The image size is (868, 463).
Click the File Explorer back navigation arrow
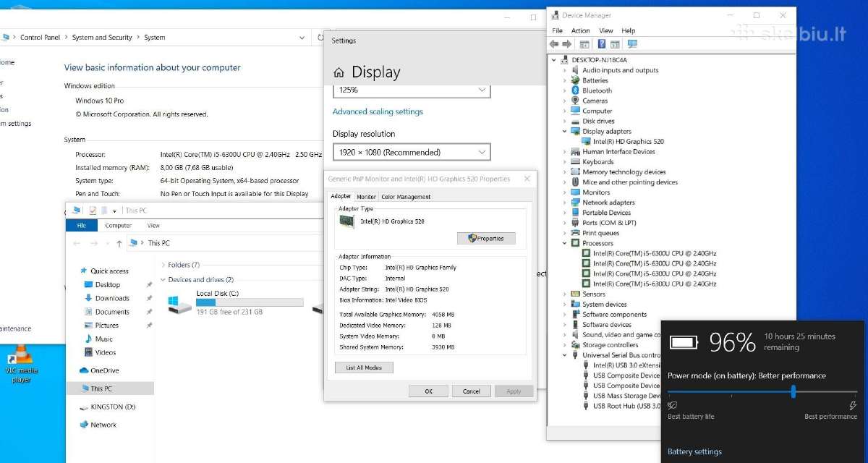tap(77, 243)
